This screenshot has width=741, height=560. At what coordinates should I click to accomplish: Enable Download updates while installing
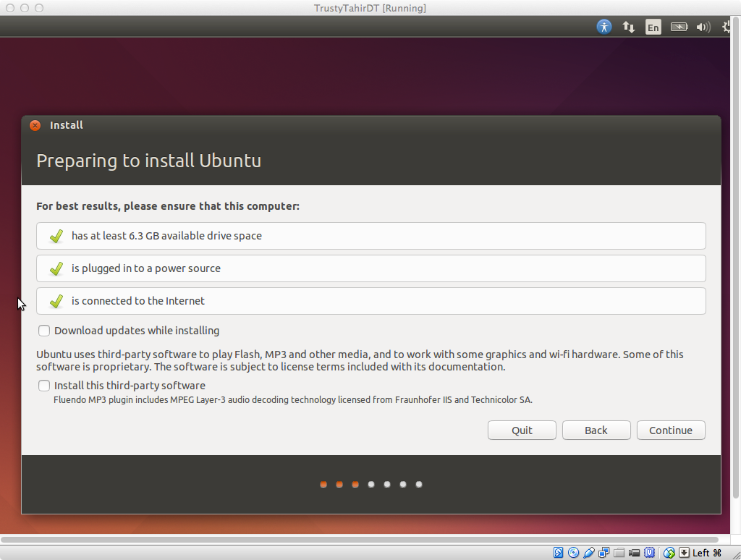pyautogui.click(x=44, y=331)
